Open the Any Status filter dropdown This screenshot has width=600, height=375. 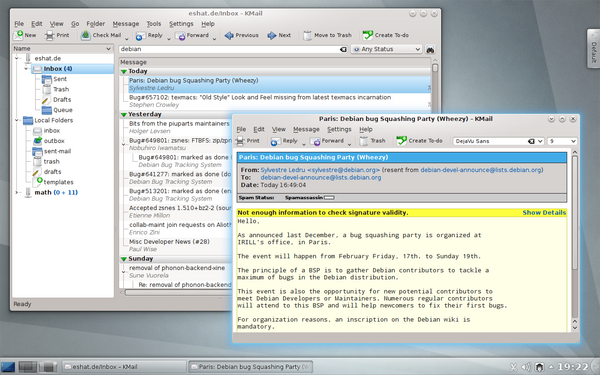pos(386,49)
